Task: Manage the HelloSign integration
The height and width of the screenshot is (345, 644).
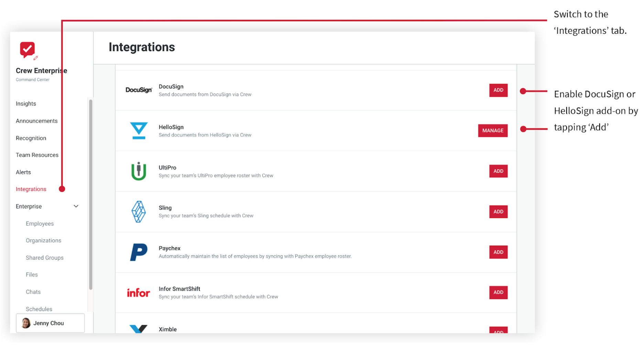Action: coord(493,130)
